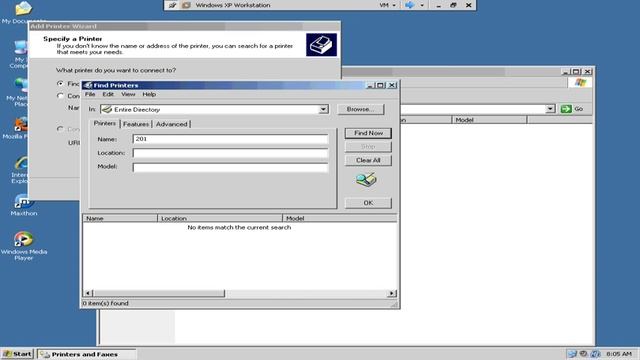Click the Find Now button
This screenshot has width=640, height=360.
click(368, 133)
